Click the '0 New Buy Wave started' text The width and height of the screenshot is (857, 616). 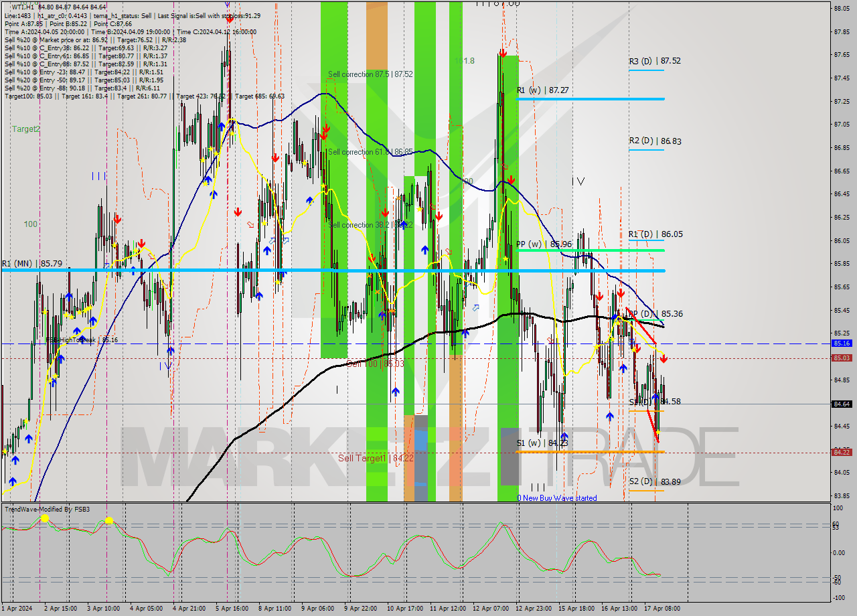(557, 498)
